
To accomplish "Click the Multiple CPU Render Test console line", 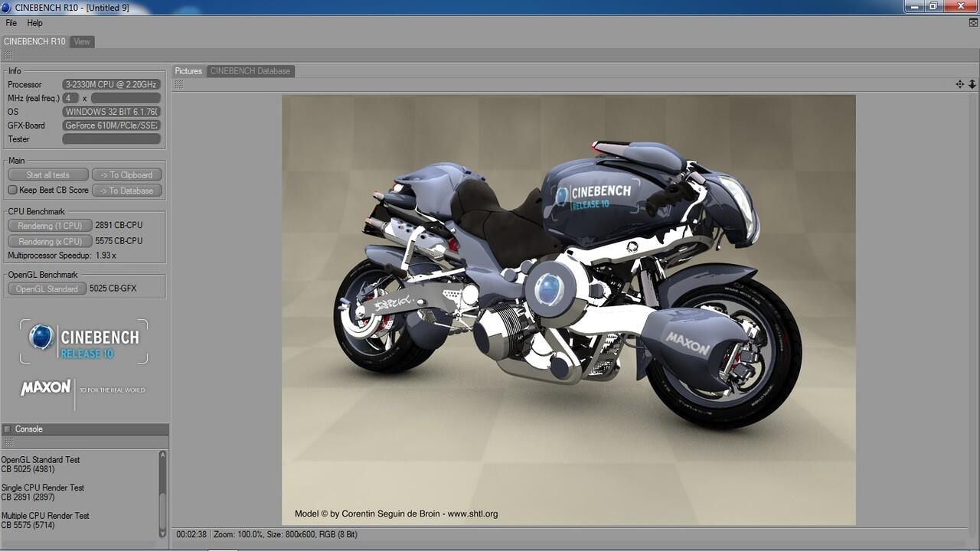I will click(x=45, y=516).
